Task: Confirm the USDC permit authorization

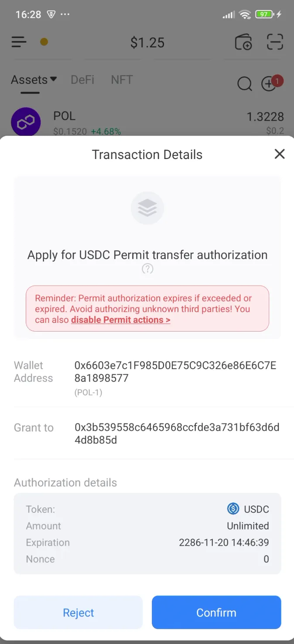Action: pos(216,612)
